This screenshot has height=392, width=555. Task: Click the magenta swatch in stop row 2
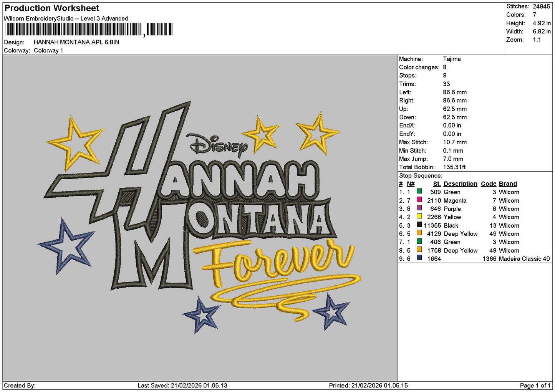pos(419,200)
